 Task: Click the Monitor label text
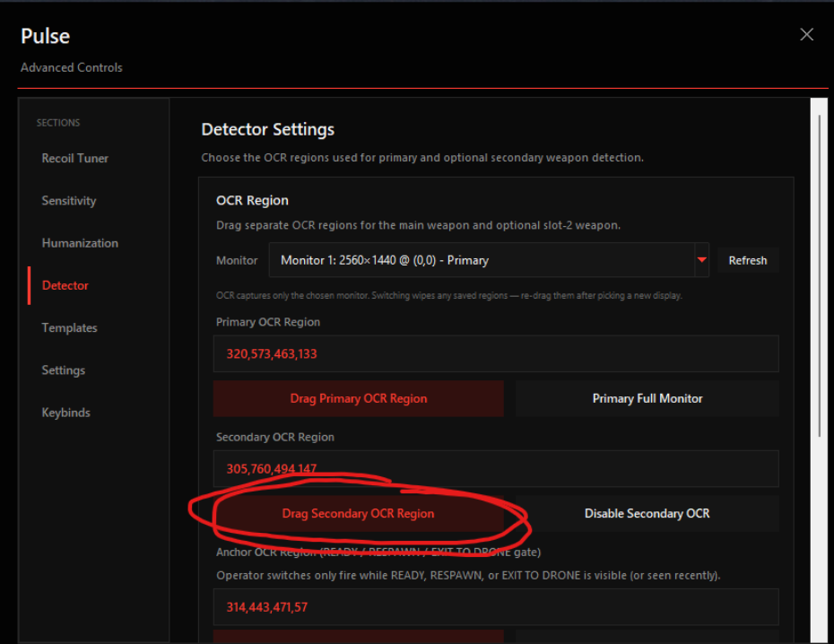(237, 261)
